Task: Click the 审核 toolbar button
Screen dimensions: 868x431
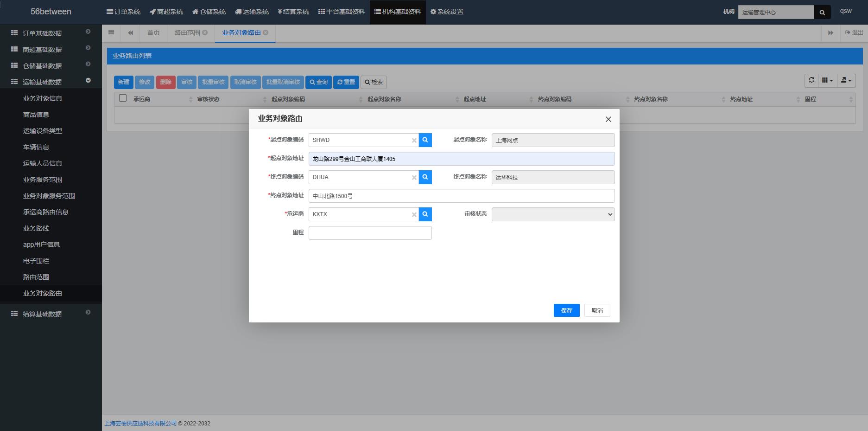Action: click(187, 82)
